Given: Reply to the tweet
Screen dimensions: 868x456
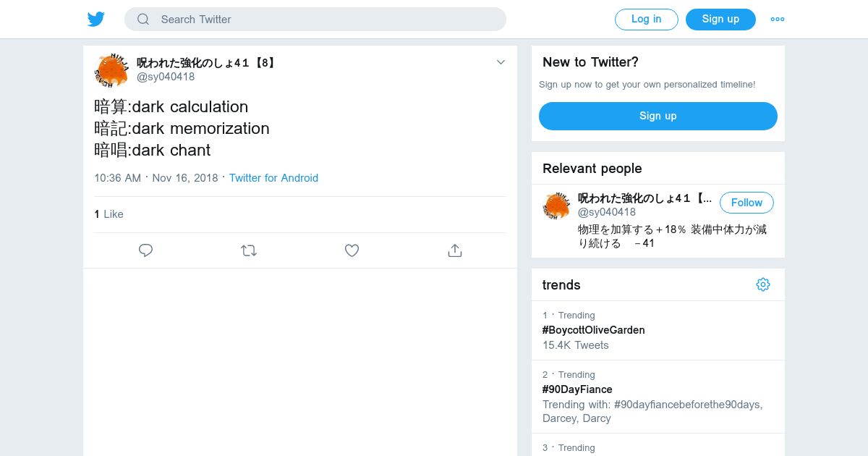Looking at the screenshot, I should tap(145, 250).
